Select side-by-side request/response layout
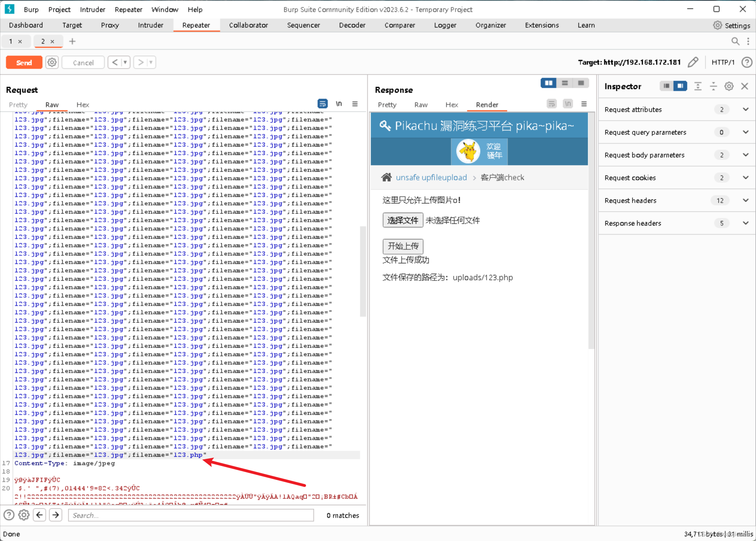This screenshot has height=541, width=756. [x=549, y=83]
